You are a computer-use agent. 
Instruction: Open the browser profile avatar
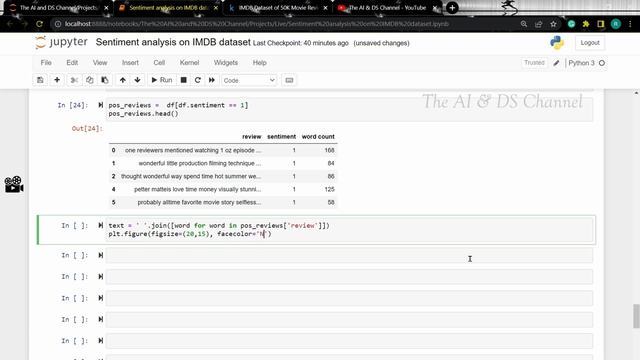(616, 24)
